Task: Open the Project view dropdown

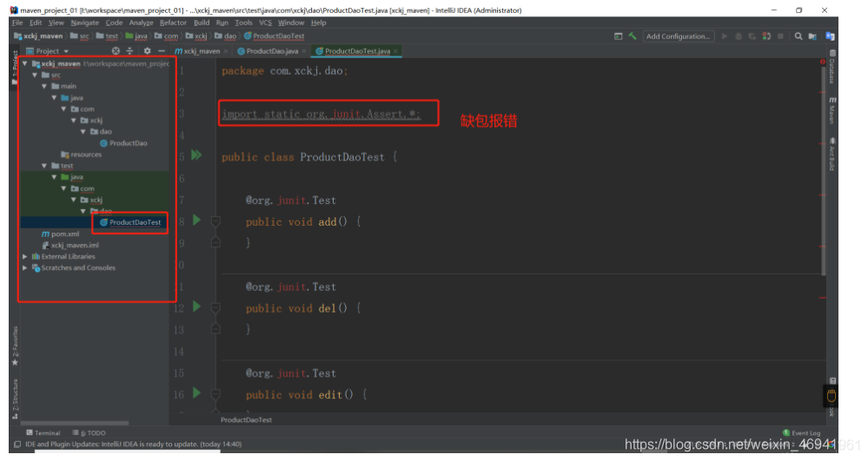Action: 48,51
